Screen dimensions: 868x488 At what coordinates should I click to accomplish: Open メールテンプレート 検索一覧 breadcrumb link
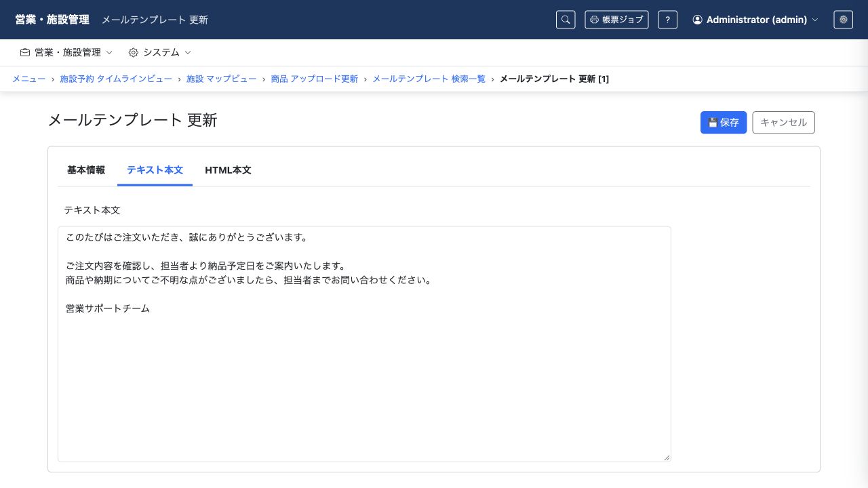(x=429, y=79)
